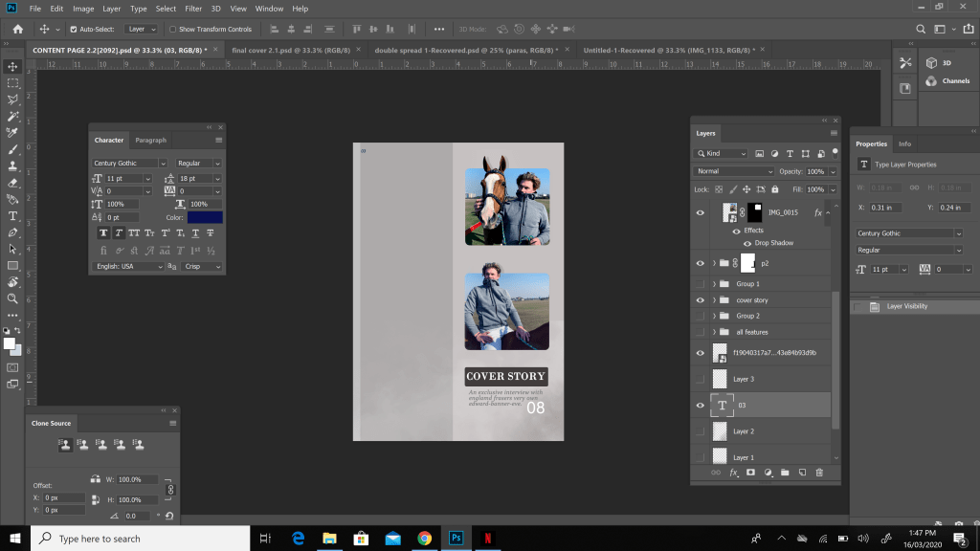Expand the all features group

[714, 332]
